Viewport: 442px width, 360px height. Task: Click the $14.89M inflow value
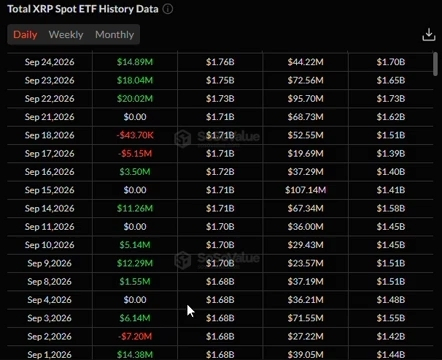pos(135,62)
